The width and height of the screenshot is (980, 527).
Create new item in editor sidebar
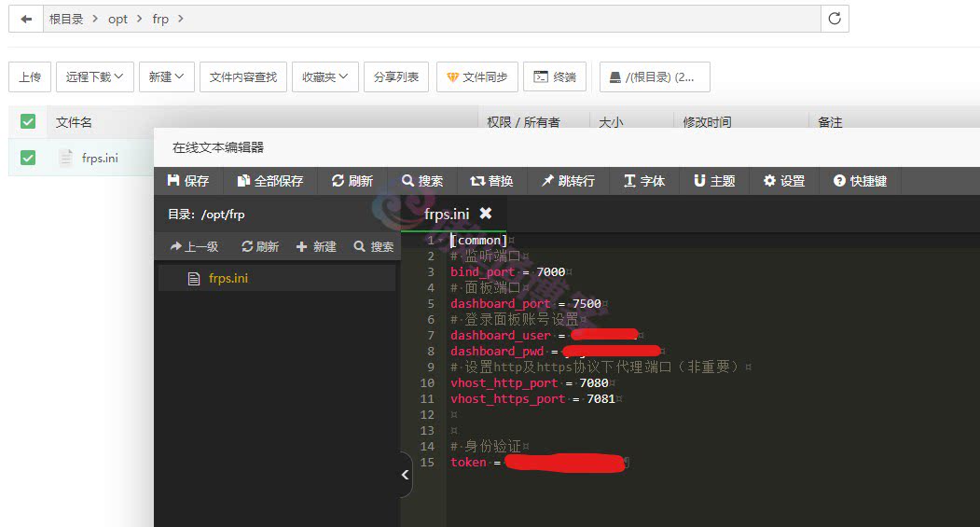pyautogui.click(x=316, y=246)
